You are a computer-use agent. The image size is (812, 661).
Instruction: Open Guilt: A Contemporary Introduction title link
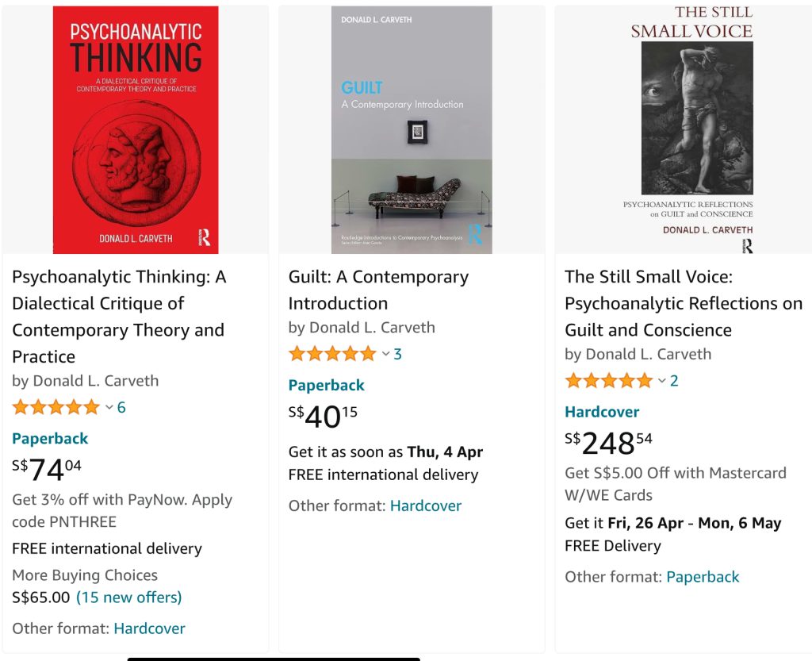[x=378, y=290]
